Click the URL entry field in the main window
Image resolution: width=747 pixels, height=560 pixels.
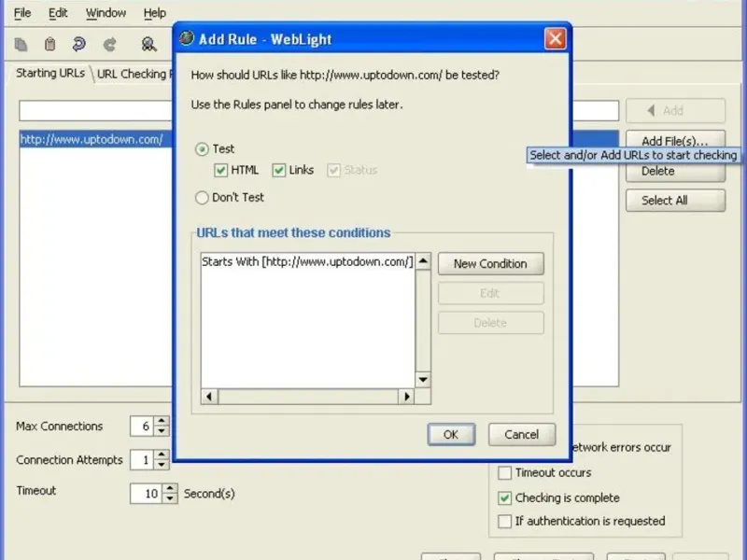click(x=95, y=111)
